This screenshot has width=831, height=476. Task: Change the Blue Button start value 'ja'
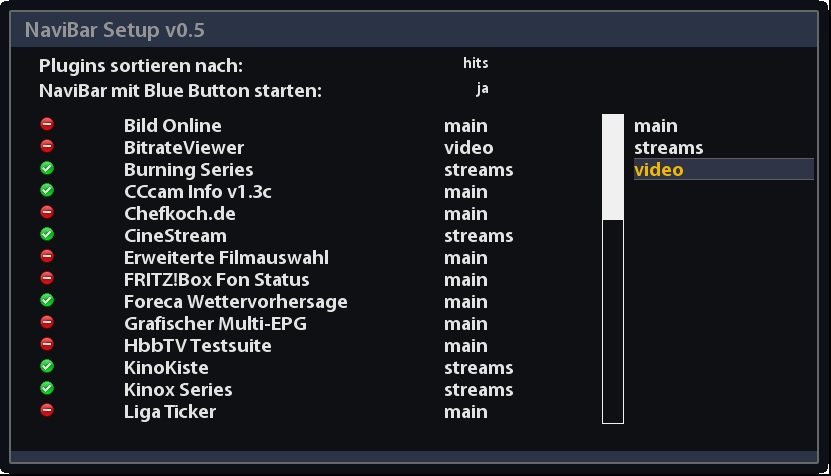pos(482,89)
